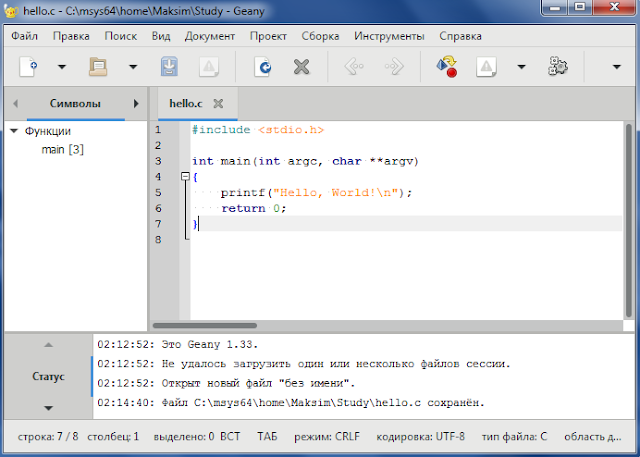Viewport: 640px width, 457px height.
Task: Click the session files failed message
Action: 304,364
